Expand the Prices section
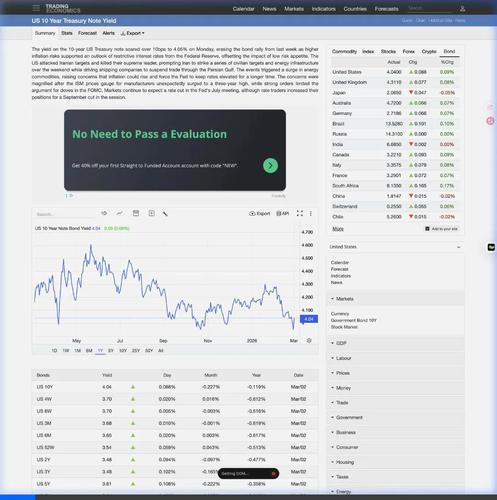Image resolution: width=497 pixels, height=500 pixels. (395, 373)
